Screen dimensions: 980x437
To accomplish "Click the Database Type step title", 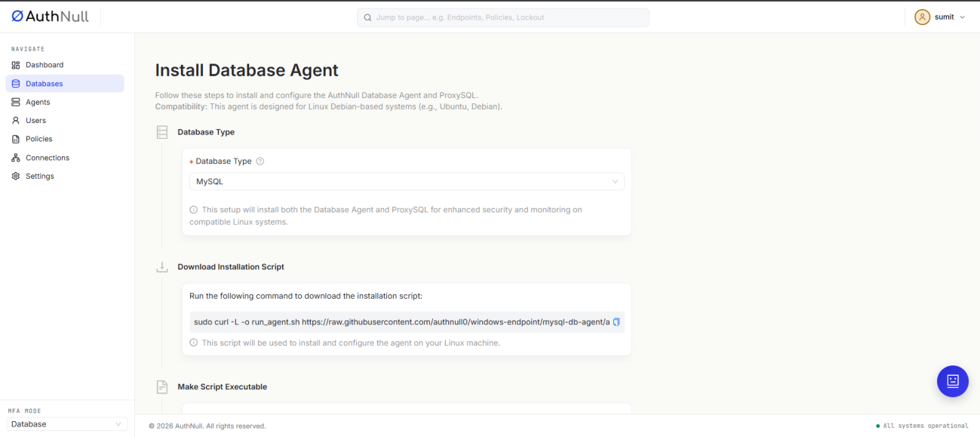I will (206, 132).
